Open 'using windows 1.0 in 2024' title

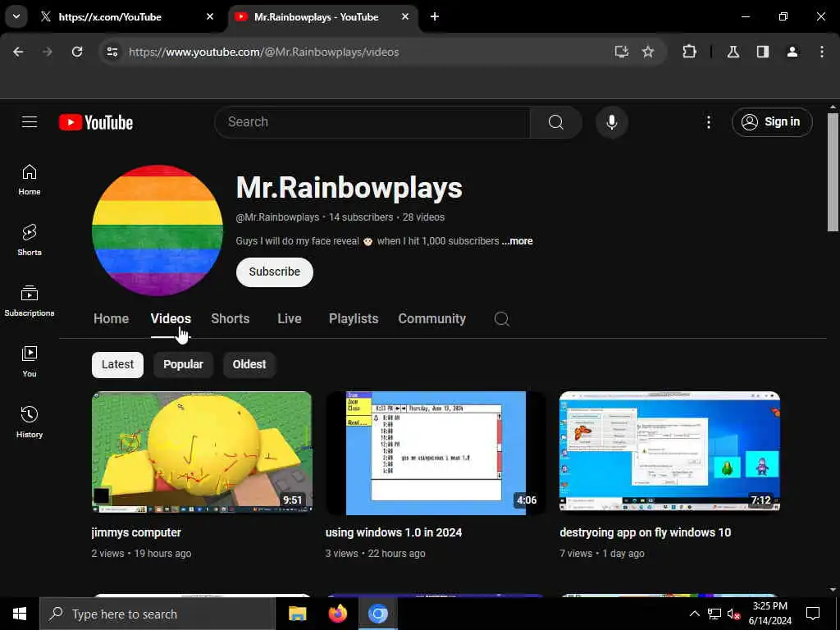pos(393,532)
